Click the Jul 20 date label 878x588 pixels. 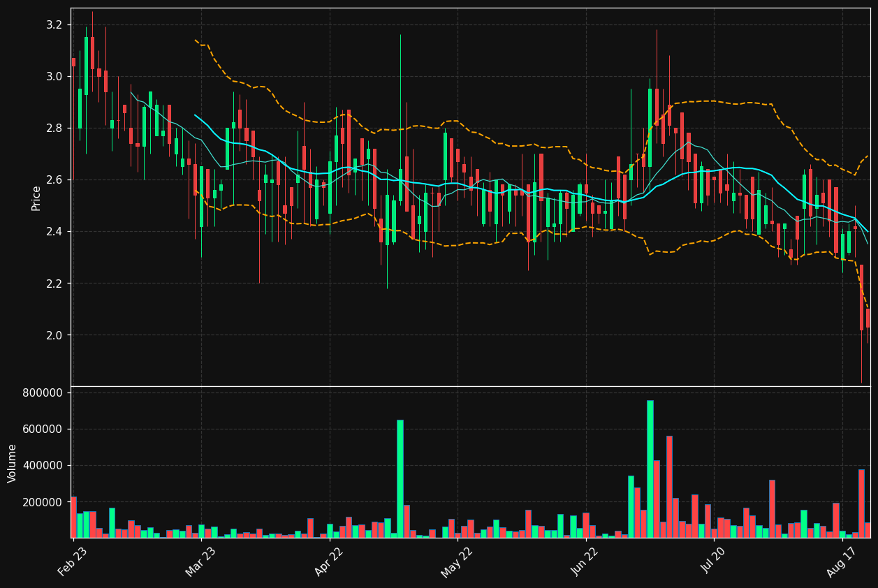[x=713, y=561]
